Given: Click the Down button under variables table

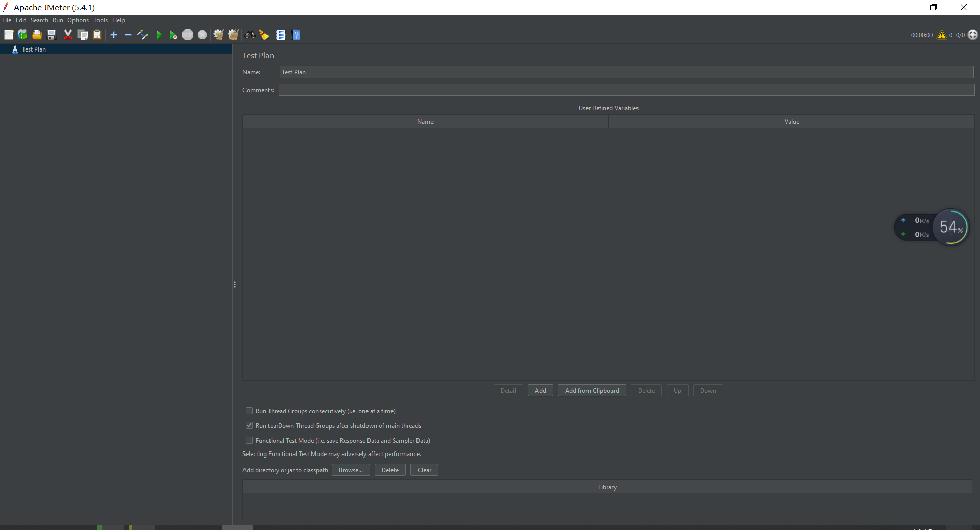Looking at the screenshot, I should click(x=708, y=391).
